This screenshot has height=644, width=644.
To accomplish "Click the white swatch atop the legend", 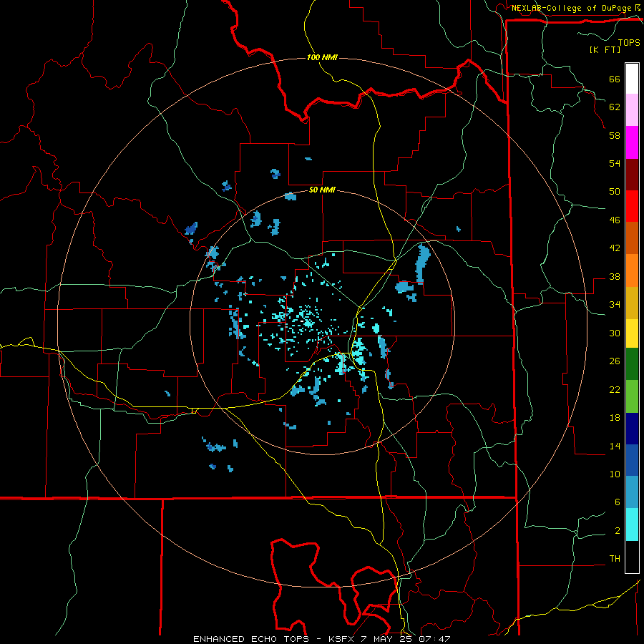I will [x=632, y=79].
